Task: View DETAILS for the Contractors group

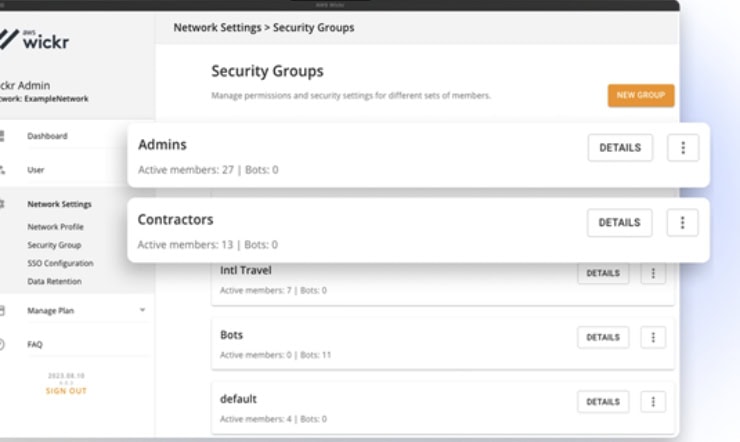Action: [x=619, y=223]
